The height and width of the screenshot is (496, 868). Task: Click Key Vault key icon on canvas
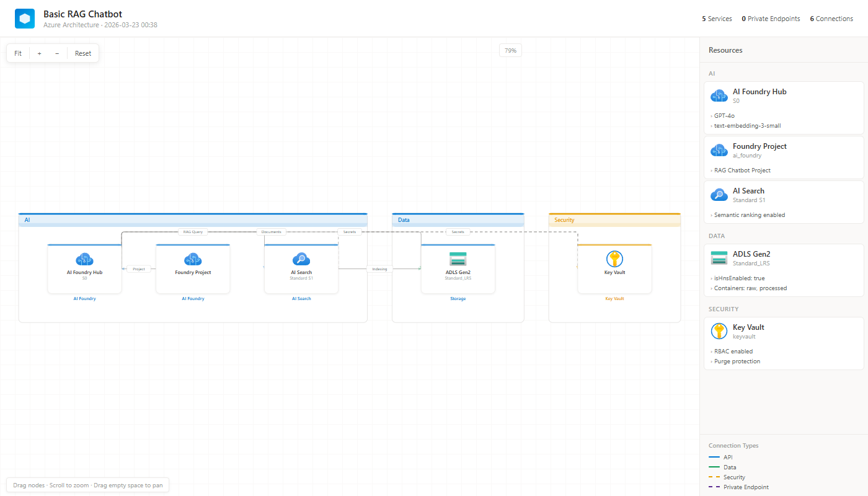point(614,259)
